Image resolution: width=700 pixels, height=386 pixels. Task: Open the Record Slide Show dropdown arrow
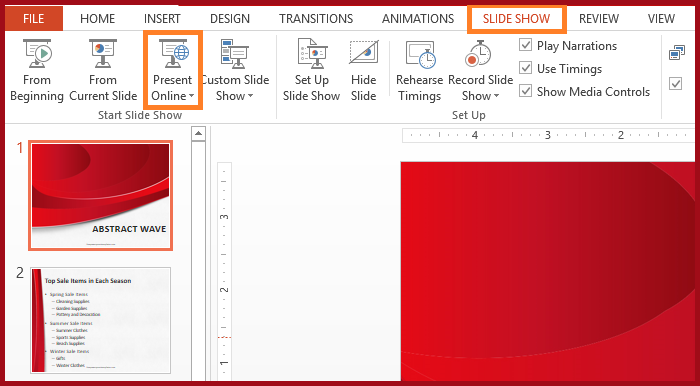click(496, 96)
